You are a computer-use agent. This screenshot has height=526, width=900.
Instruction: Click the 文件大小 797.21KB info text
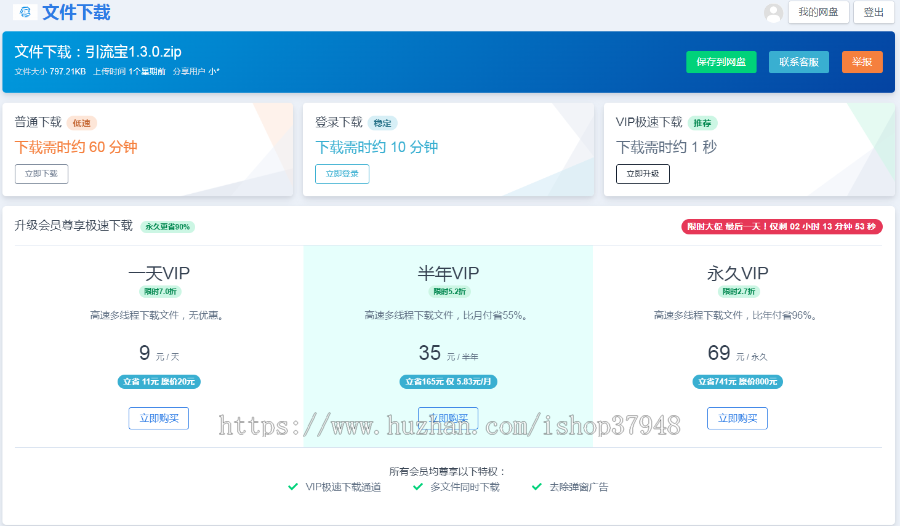tap(50, 72)
